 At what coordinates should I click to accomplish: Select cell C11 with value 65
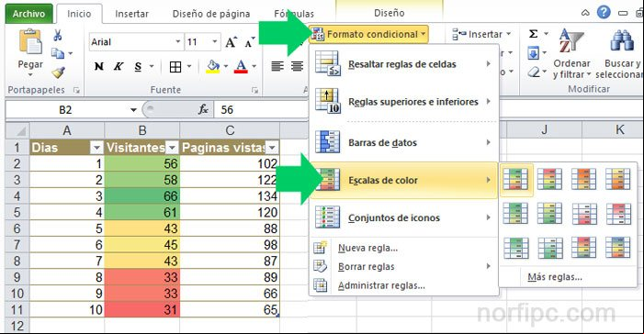click(230, 309)
